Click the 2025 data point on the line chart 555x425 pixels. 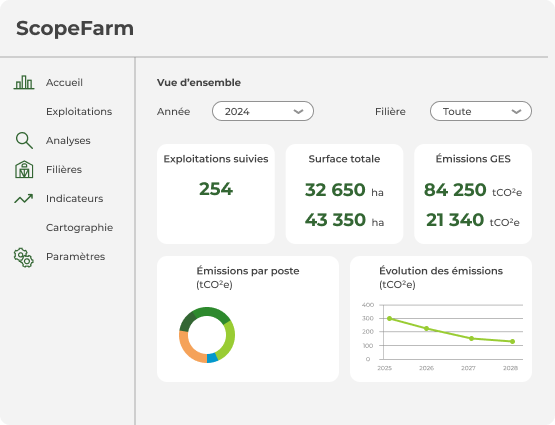[x=390, y=318]
